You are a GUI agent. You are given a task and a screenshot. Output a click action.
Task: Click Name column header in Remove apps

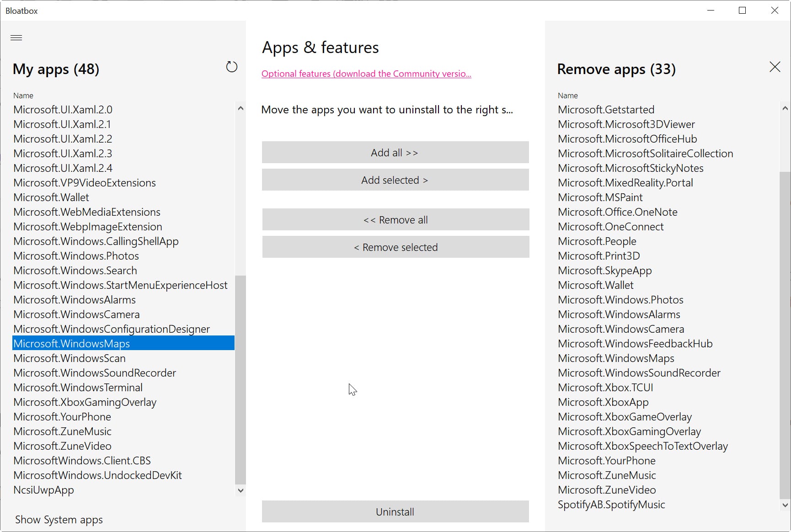[x=568, y=96]
